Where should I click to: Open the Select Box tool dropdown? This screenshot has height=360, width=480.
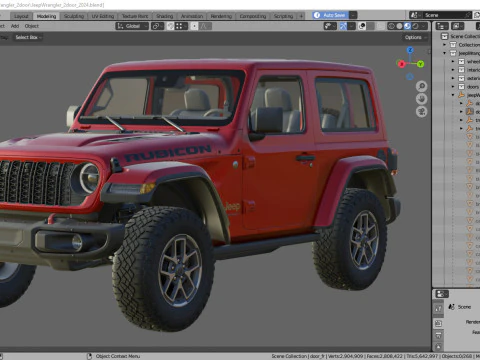28,37
